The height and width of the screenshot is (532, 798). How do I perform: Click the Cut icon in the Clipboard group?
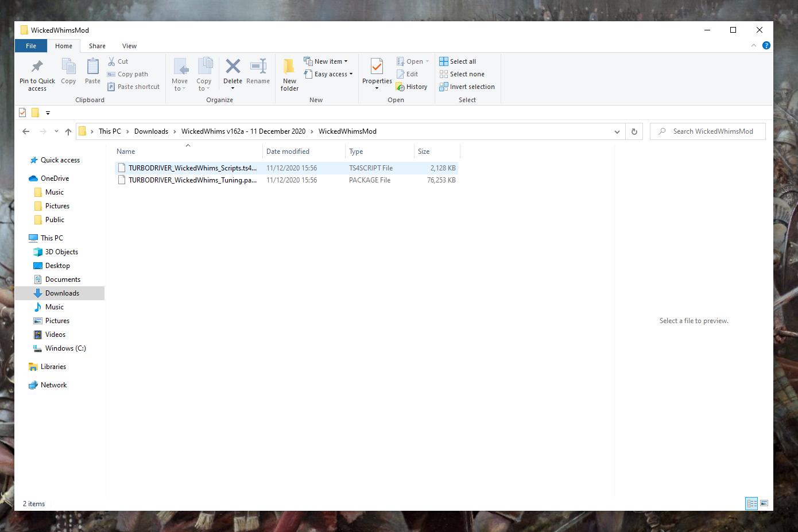pos(113,61)
